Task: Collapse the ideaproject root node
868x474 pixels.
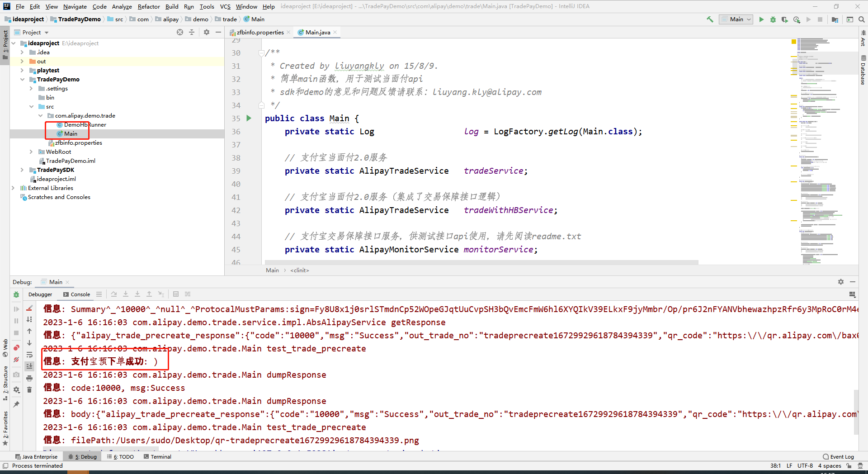Action: click(14, 43)
